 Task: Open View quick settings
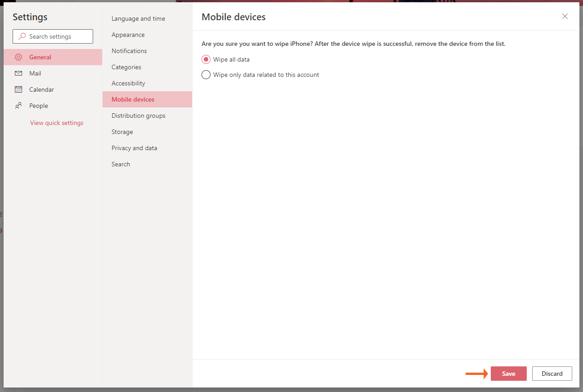[56, 122]
